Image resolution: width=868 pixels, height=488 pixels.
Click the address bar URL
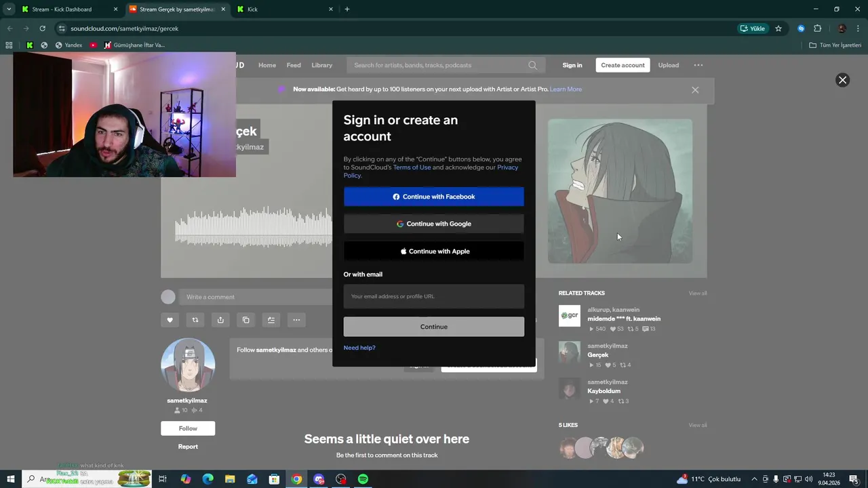pyautogui.click(x=125, y=28)
